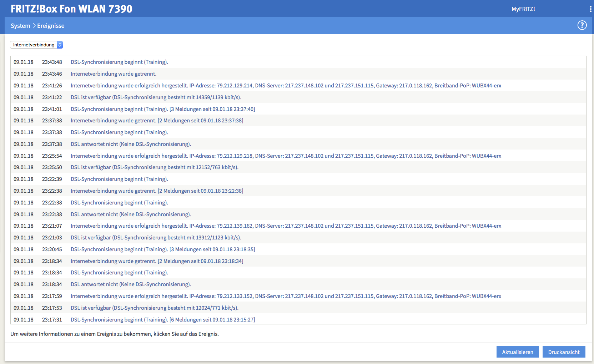594x364 pixels.
Task: Open the three-dot menu in header
Action: [590, 9]
